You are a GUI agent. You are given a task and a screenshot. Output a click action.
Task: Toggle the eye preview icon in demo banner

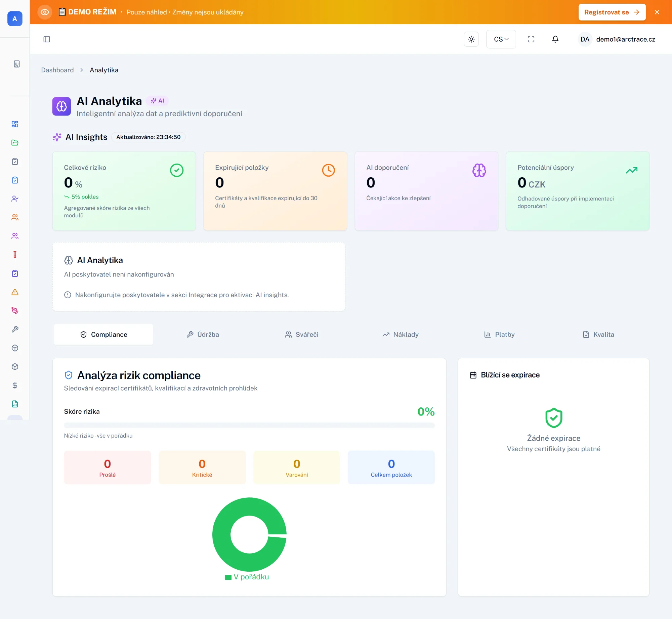pyautogui.click(x=45, y=12)
